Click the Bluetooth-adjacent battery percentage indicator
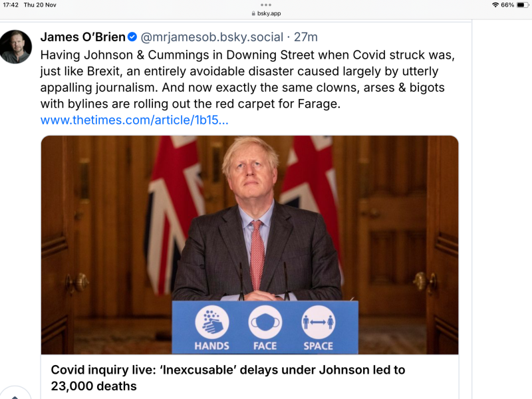 click(507, 5)
